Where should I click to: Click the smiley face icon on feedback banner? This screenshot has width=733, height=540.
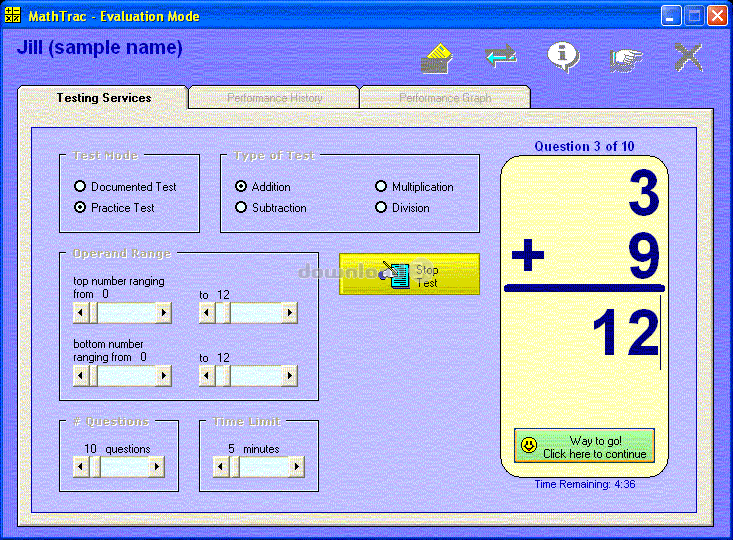tap(529, 445)
